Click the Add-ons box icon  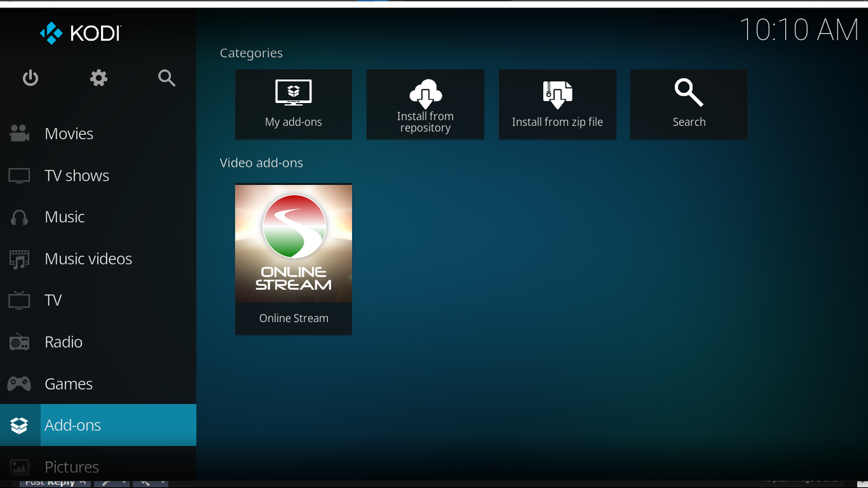click(x=19, y=426)
